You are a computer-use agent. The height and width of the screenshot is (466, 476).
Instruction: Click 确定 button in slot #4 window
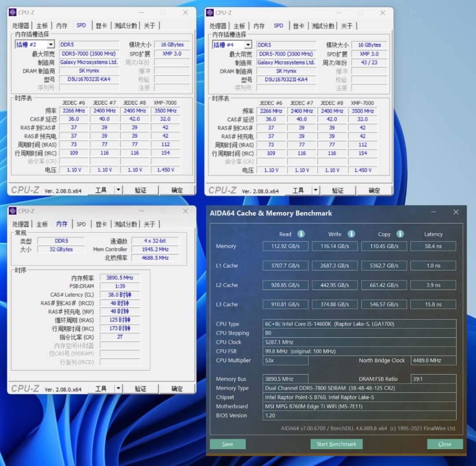click(x=374, y=190)
